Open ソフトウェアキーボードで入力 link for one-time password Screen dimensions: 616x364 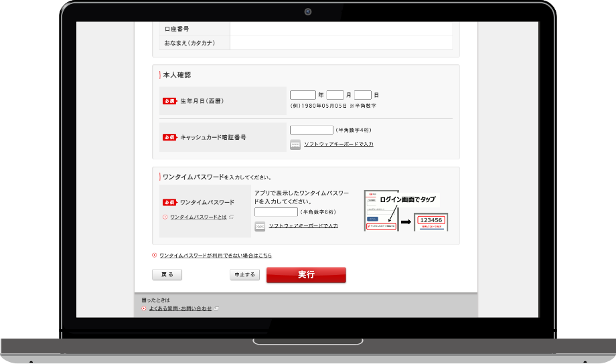pos(303,226)
